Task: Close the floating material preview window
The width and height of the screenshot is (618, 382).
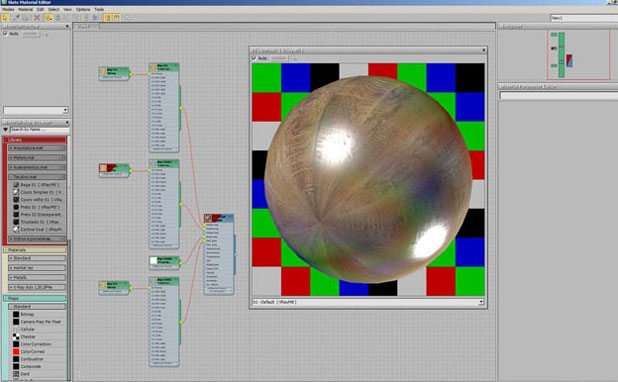Action: click(484, 50)
